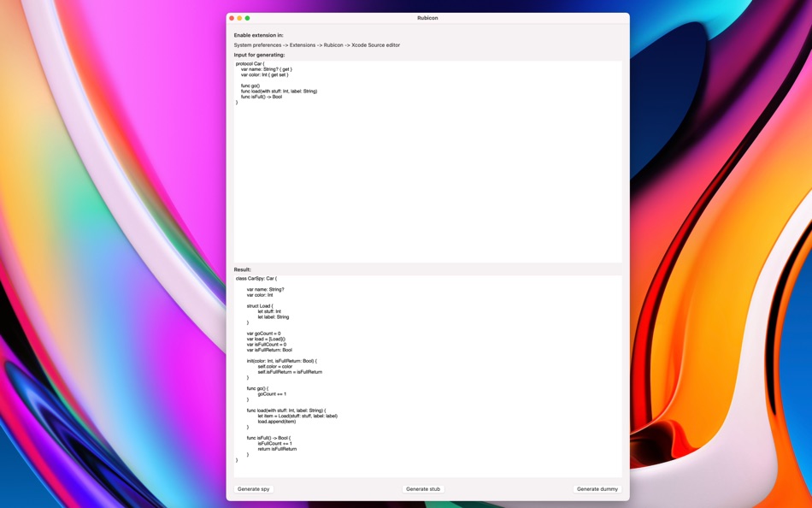812x508 pixels.
Task: Click the System preferences path instruction text
Action: pyautogui.click(x=317, y=45)
